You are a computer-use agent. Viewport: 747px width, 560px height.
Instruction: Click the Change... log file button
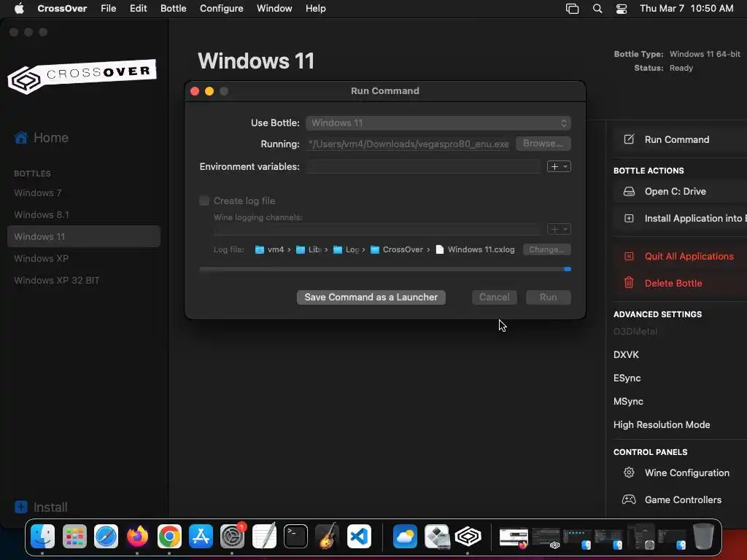pyautogui.click(x=546, y=249)
